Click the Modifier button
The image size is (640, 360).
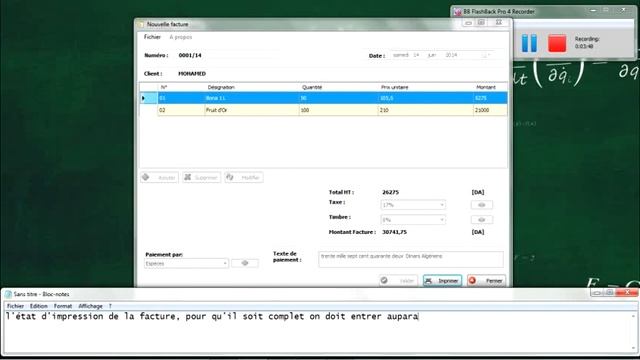(x=244, y=178)
